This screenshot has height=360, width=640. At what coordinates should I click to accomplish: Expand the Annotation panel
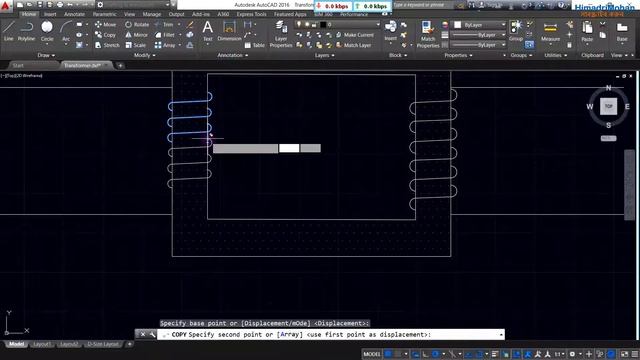point(232,55)
